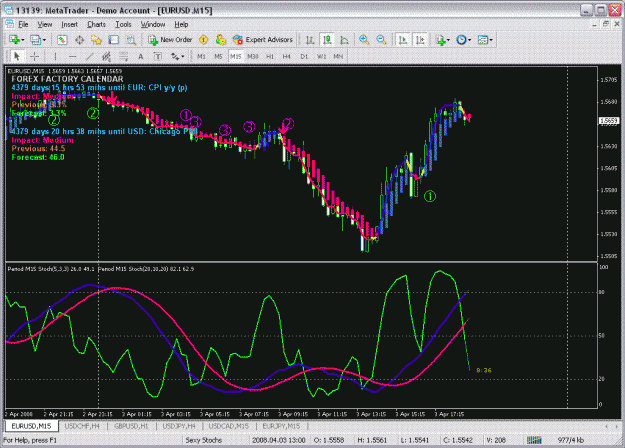Switch chart to Candlesticks type
The image size is (625, 448).
click(x=327, y=40)
